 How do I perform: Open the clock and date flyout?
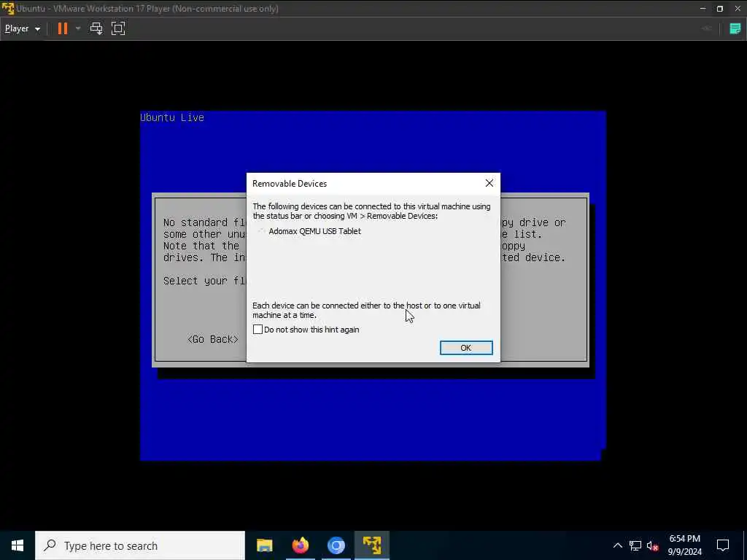pyautogui.click(x=684, y=545)
